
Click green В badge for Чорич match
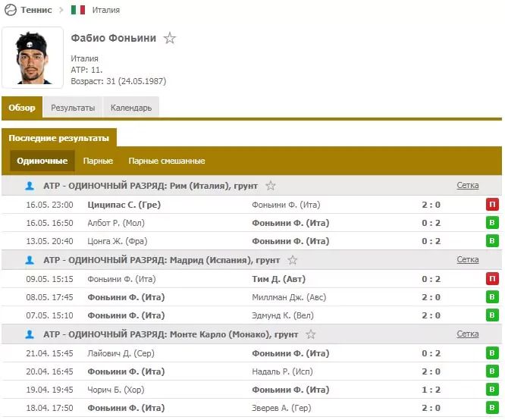[x=492, y=390]
